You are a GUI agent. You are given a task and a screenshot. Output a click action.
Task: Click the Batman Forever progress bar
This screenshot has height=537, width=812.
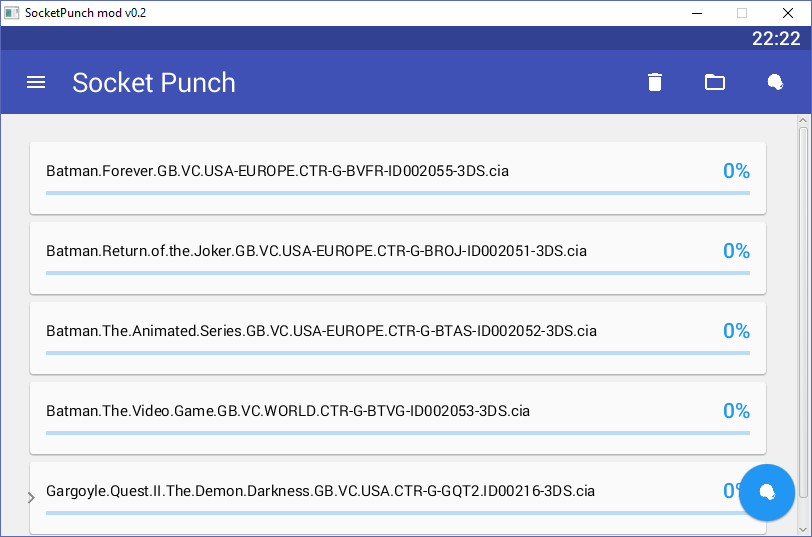[398, 193]
